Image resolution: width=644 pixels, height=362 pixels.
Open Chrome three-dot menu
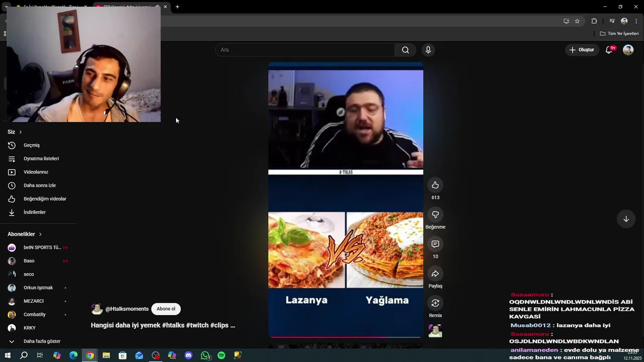pos(636,21)
